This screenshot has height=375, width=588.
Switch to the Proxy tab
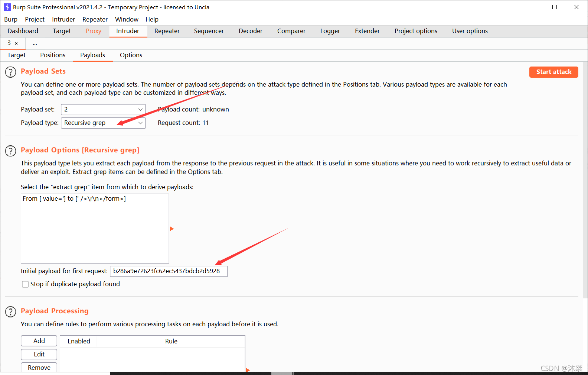[x=94, y=31]
